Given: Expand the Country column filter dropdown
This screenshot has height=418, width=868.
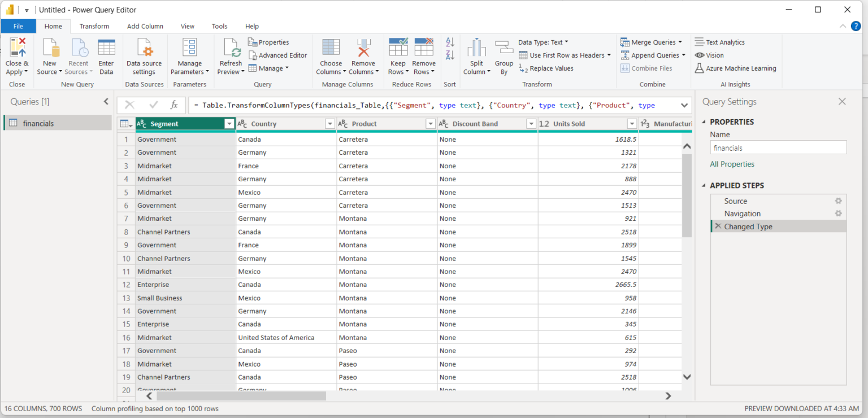Looking at the screenshot, I should 330,124.
